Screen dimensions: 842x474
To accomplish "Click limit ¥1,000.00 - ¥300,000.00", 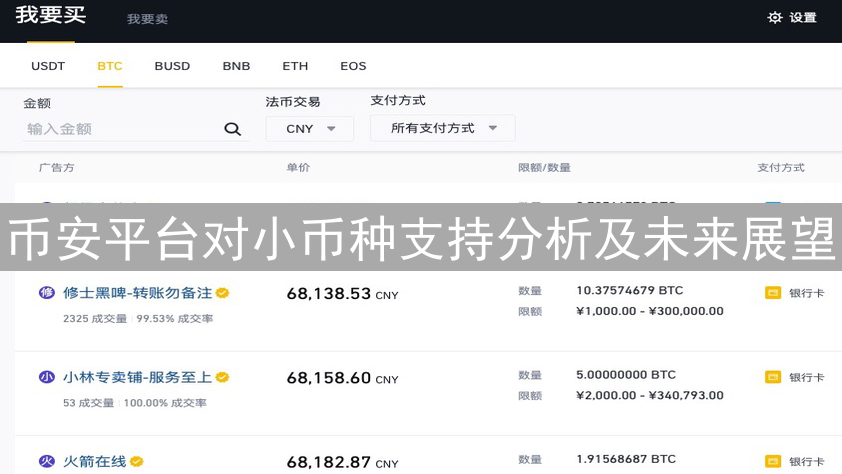I will (650, 311).
